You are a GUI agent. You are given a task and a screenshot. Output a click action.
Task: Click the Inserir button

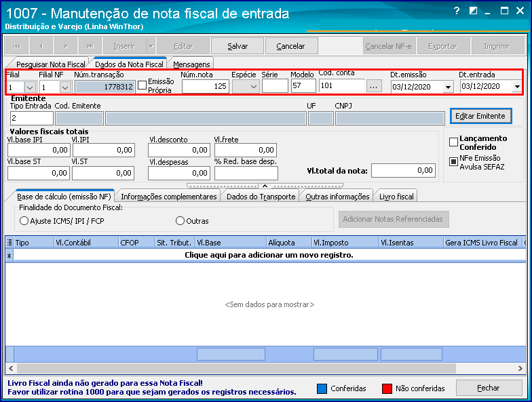click(125, 46)
